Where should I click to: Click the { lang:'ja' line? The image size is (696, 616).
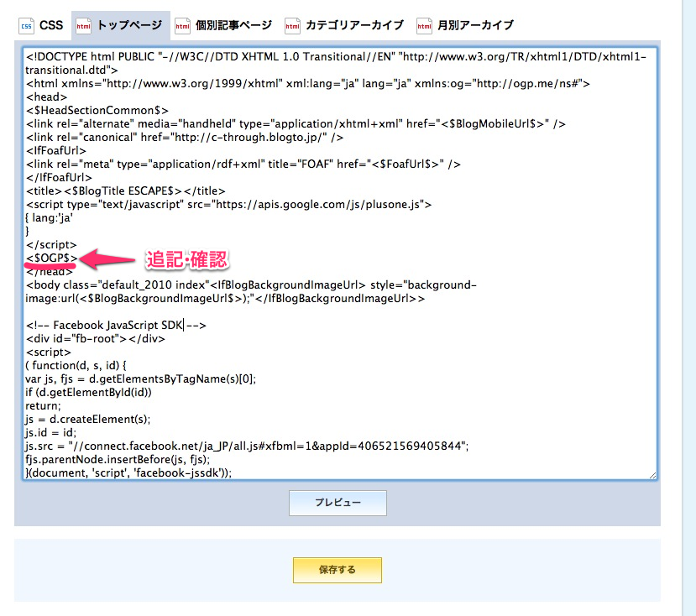(x=50, y=218)
